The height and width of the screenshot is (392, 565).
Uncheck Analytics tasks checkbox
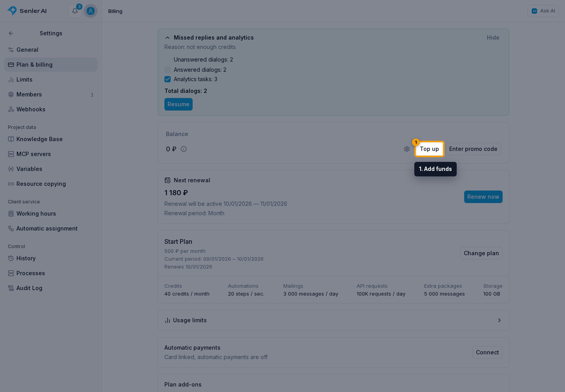coord(168,79)
